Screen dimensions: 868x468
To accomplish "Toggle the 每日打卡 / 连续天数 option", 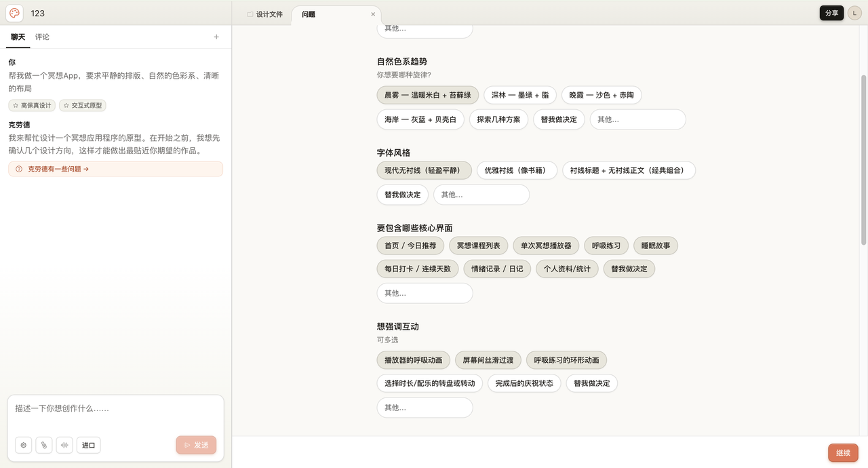I will click(418, 269).
